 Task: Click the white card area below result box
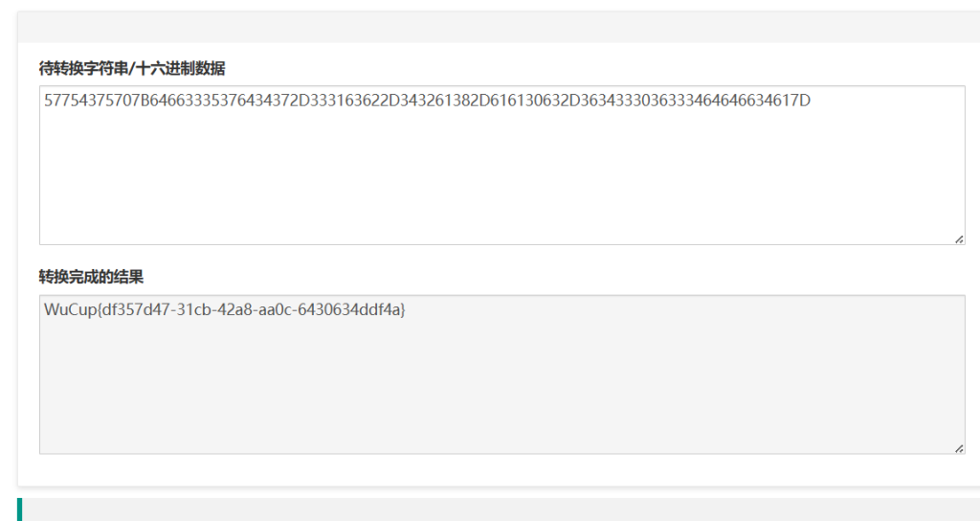pos(498,469)
